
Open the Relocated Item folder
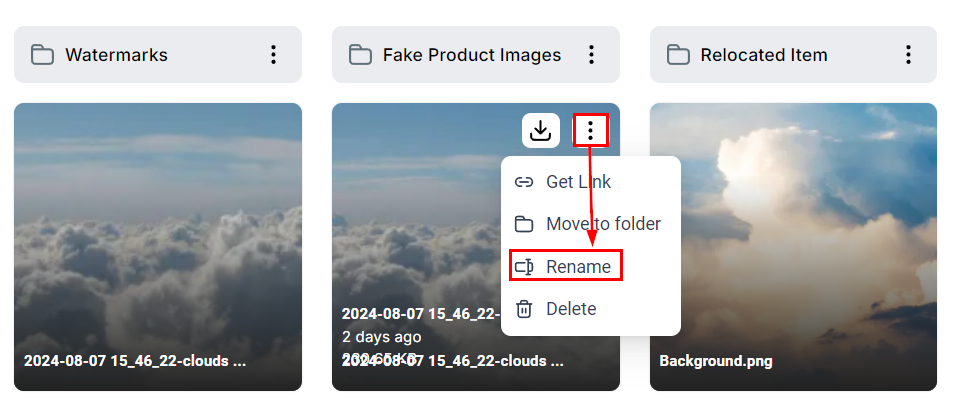793,55
